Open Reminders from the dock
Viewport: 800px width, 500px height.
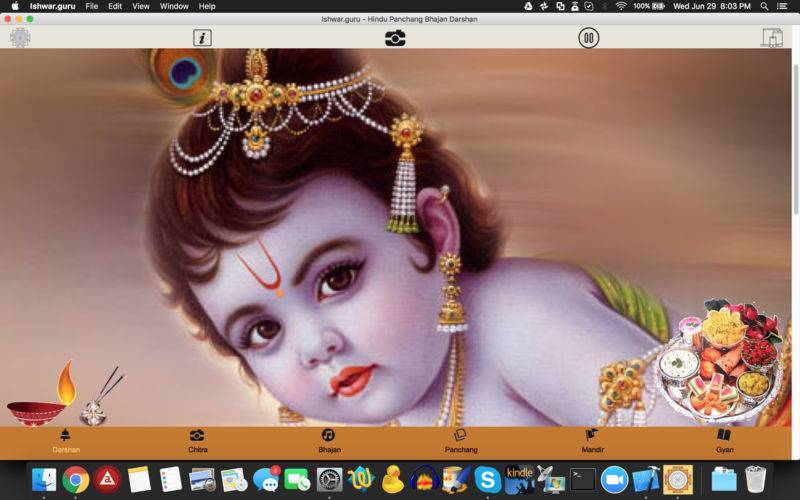(x=170, y=480)
